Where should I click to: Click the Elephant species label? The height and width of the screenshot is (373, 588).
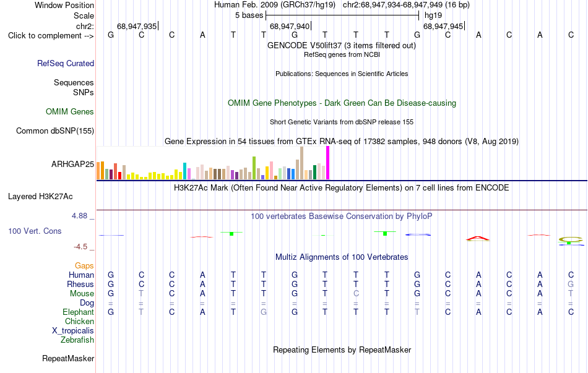(x=79, y=312)
